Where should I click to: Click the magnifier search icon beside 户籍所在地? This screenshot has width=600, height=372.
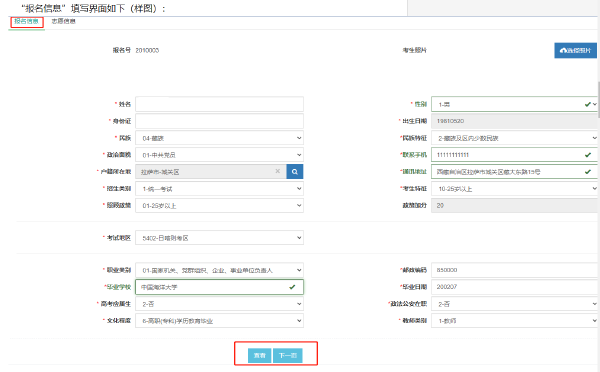point(295,172)
